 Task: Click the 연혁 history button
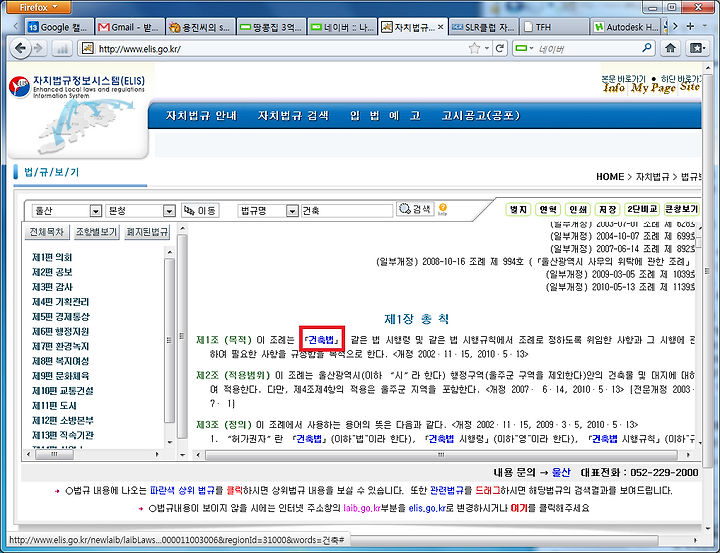point(548,209)
